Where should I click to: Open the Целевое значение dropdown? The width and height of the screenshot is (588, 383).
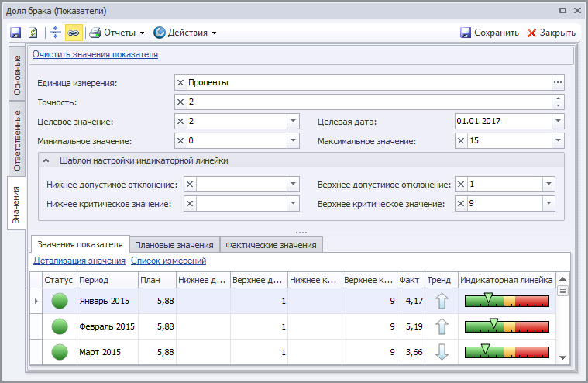pos(294,121)
